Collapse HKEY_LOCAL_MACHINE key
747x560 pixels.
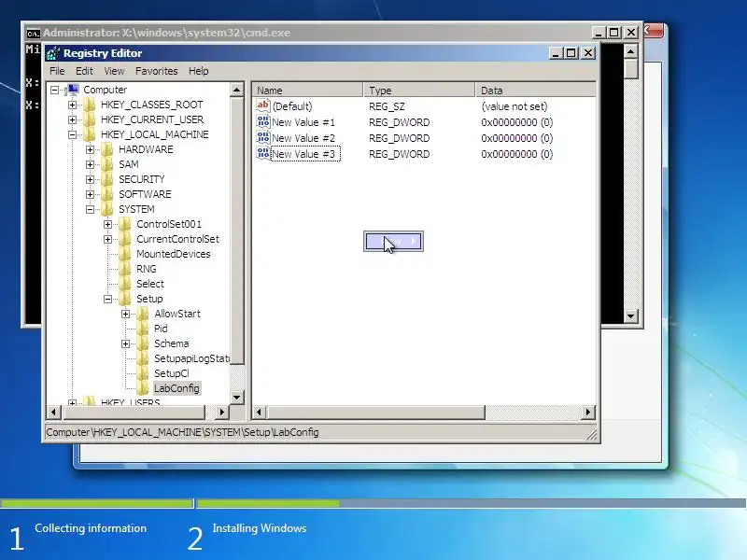click(x=72, y=134)
